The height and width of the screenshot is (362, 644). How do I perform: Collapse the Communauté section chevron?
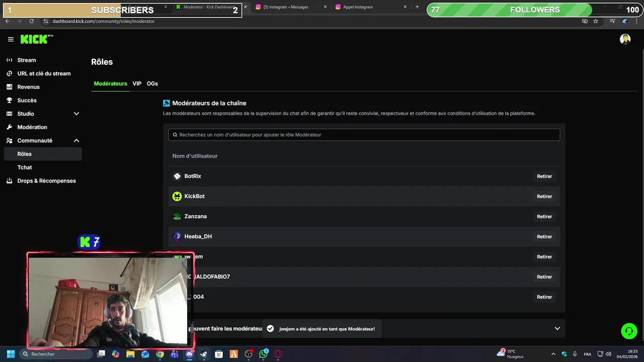76,141
